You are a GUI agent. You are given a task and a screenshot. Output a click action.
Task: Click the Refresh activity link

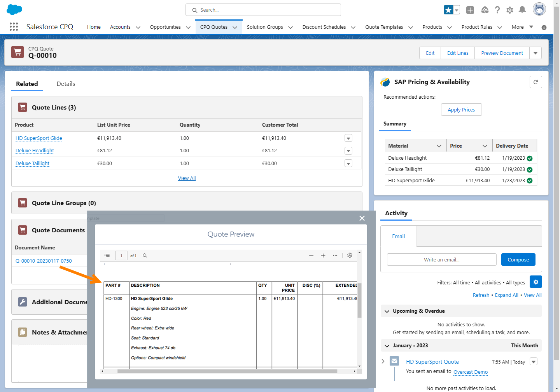[481, 295]
